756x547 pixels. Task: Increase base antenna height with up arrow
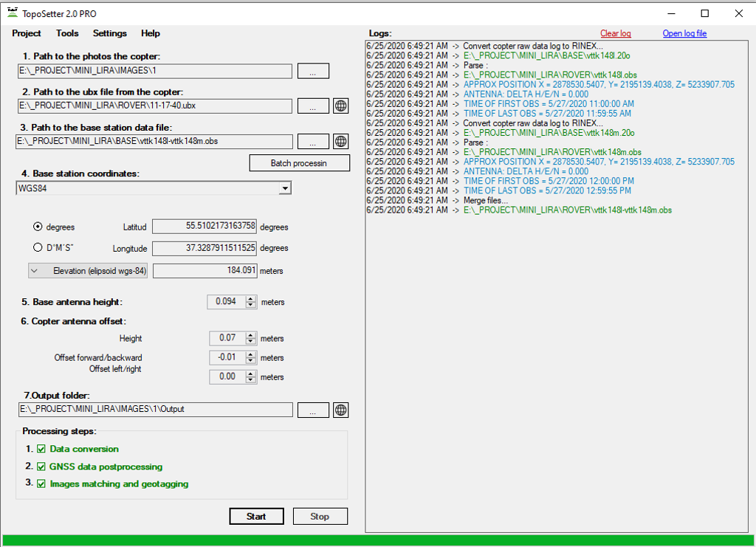click(250, 298)
